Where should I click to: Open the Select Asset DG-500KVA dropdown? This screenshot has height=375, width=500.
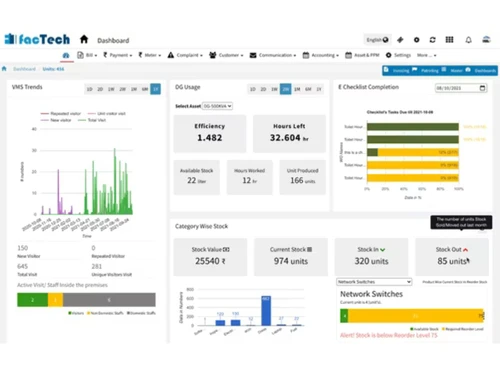tap(217, 106)
